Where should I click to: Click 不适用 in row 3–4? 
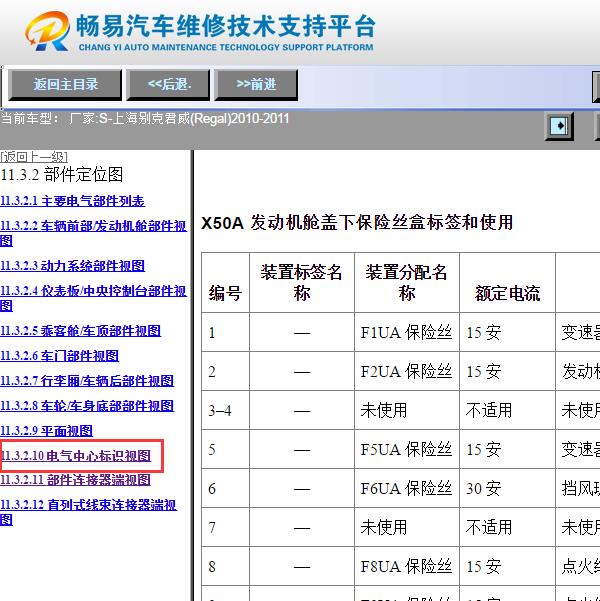point(507,411)
